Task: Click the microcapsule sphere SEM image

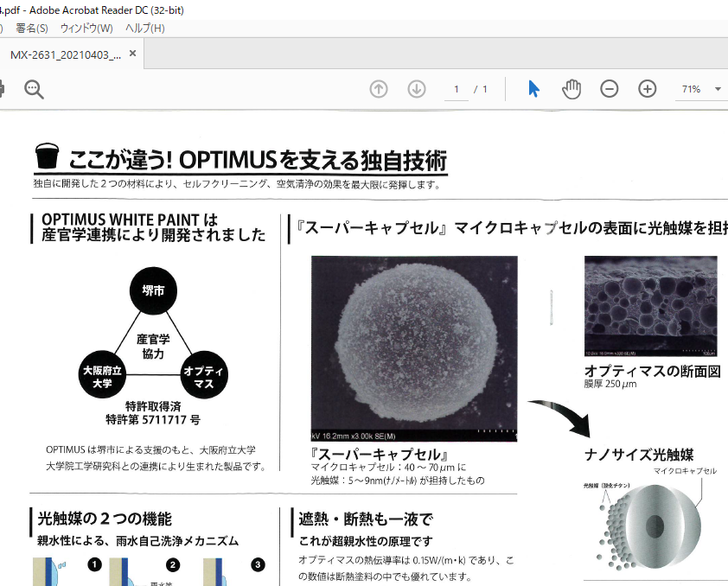Action: point(414,348)
